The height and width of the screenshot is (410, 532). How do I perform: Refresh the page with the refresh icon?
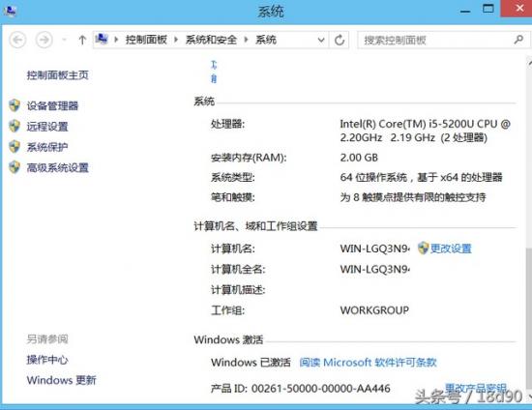pos(340,40)
